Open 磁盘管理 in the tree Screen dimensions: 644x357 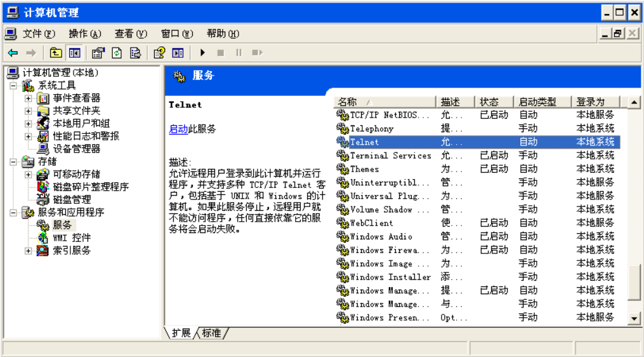coord(72,199)
